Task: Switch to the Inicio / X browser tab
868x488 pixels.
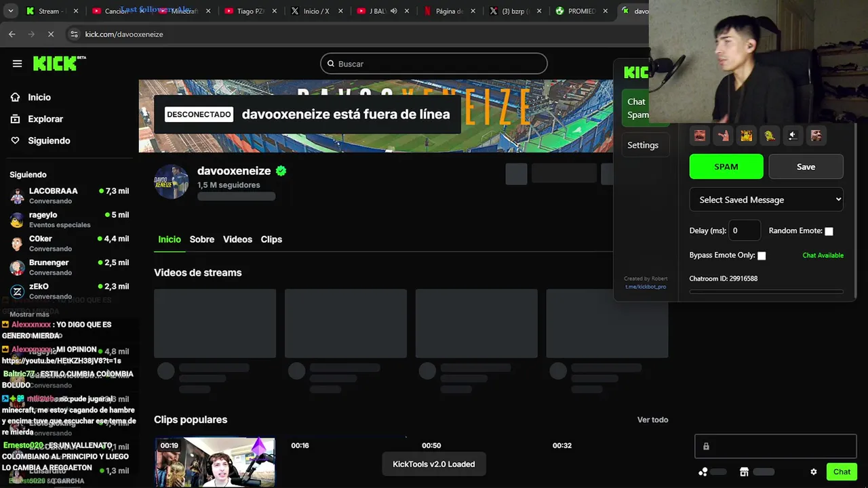Action: pos(315,11)
